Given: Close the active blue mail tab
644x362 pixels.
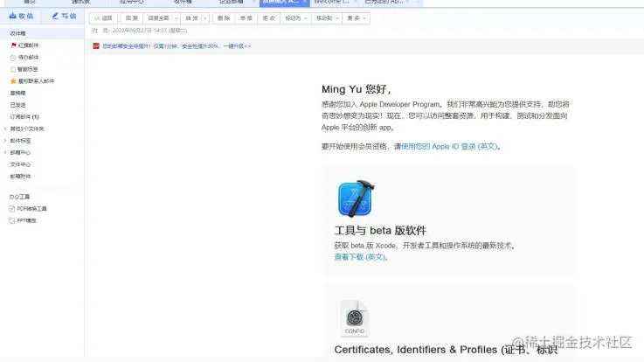Looking at the screenshot, I should tap(305, 2).
